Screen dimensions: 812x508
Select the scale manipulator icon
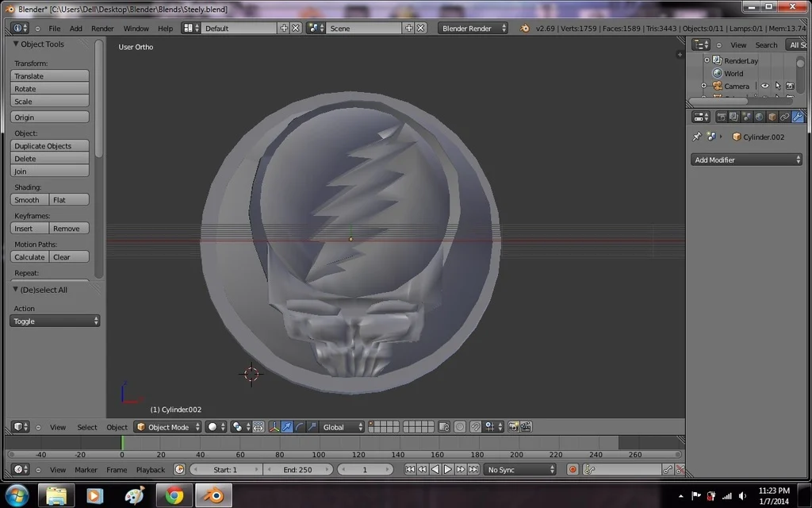[312, 426]
